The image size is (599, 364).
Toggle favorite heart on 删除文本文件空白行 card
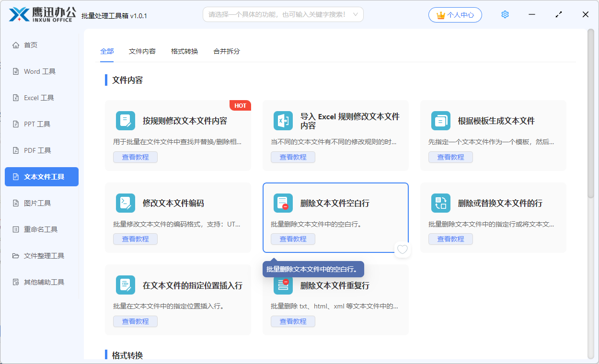(x=403, y=250)
